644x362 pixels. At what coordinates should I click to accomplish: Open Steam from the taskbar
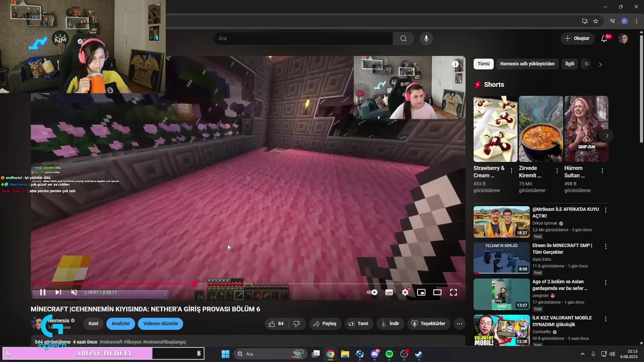coord(419,354)
